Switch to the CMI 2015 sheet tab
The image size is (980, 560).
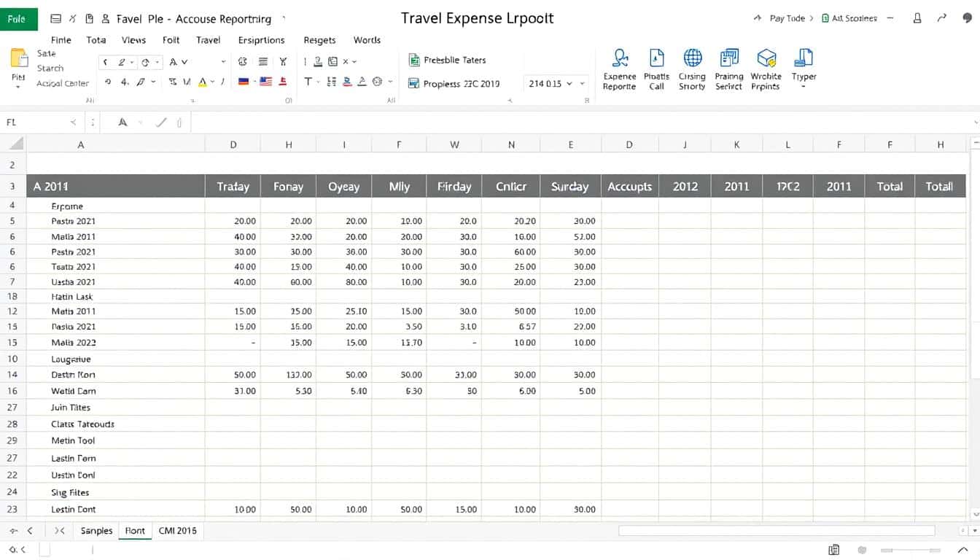pos(178,531)
